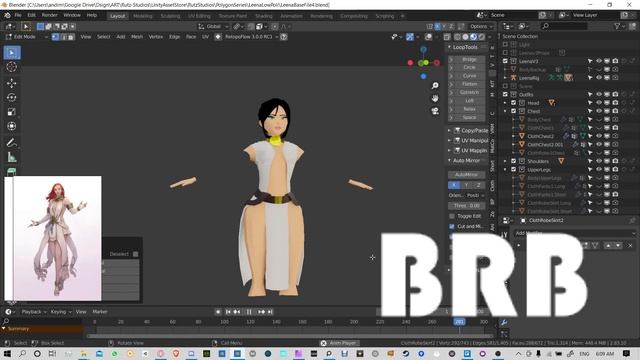This screenshot has width=640, height=360.
Task: Hide the LeenaRig object with eye icon
Action: (599, 78)
